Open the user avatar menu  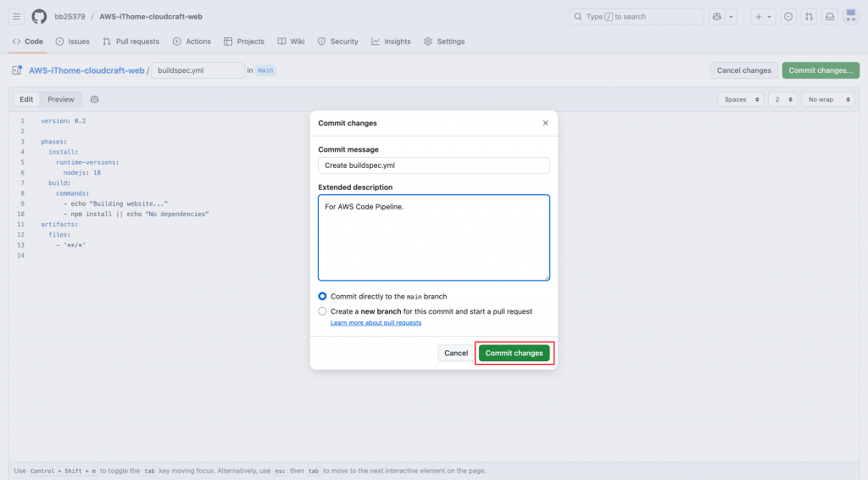(851, 16)
